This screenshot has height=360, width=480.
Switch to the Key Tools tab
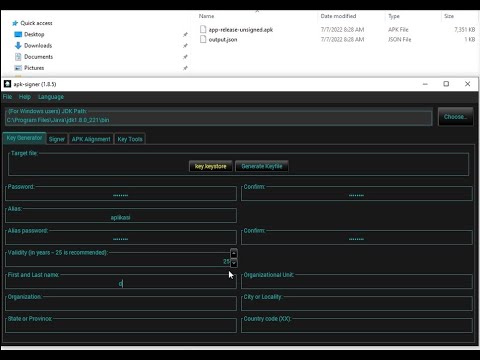130,139
